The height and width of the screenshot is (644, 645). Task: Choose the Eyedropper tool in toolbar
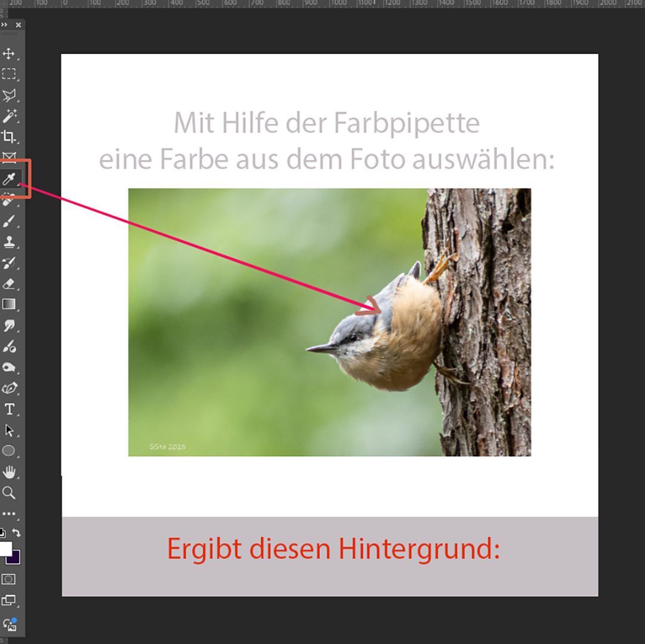pos(9,179)
